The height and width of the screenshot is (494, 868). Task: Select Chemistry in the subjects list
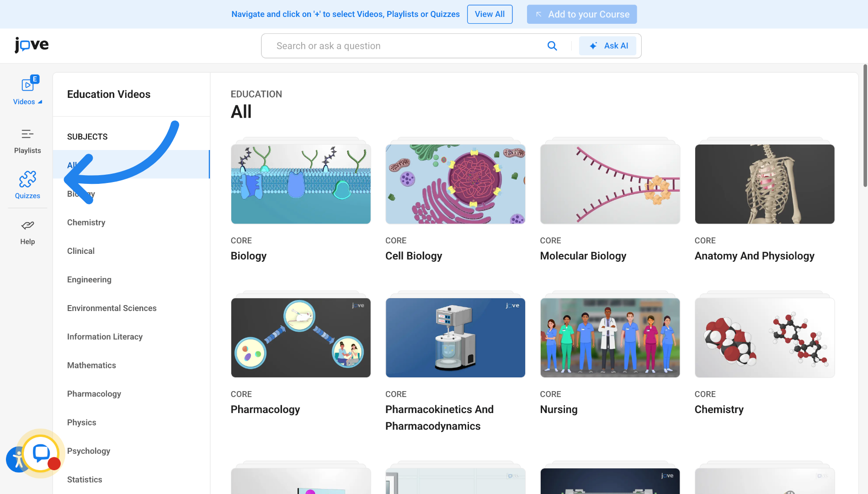(x=86, y=222)
